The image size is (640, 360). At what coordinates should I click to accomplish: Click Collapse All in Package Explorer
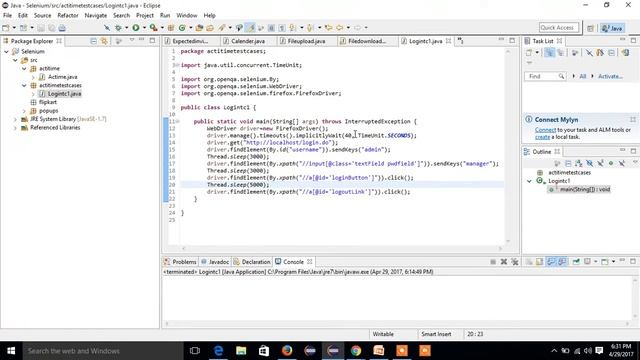(93, 41)
